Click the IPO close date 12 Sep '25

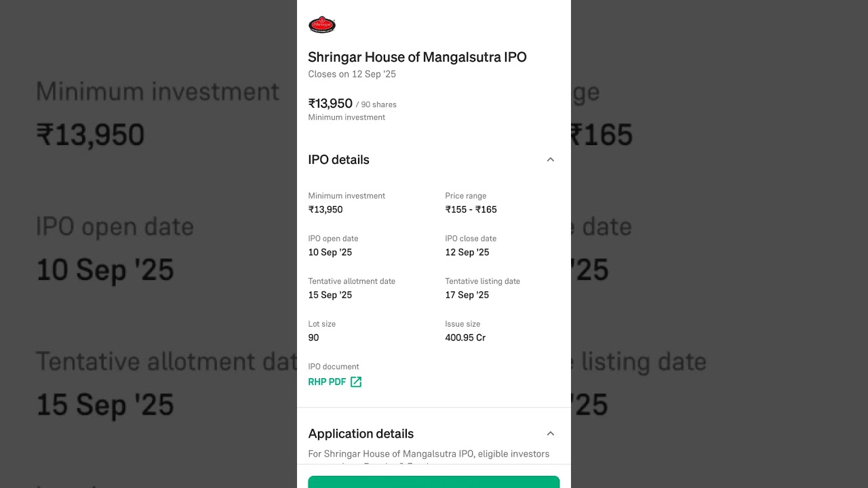point(467,252)
